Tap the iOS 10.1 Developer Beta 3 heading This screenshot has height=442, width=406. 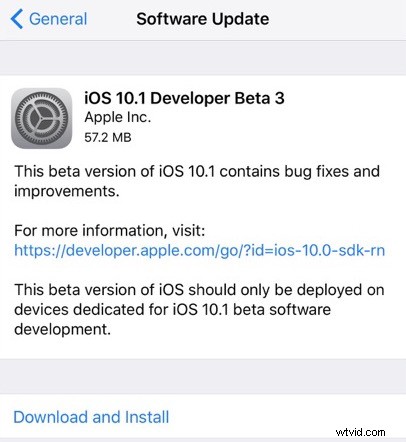click(x=184, y=98)
